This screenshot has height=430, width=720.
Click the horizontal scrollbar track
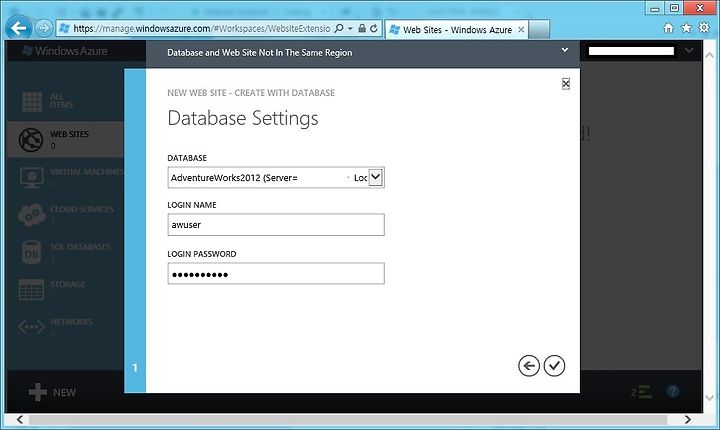click(348, 419)
